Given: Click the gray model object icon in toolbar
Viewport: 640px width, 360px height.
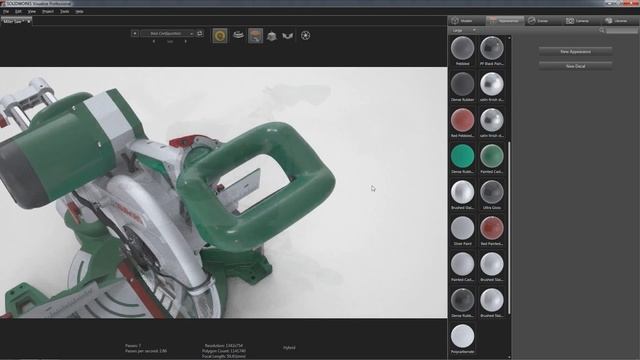Looking at the screenshot, I should [272, 36].
